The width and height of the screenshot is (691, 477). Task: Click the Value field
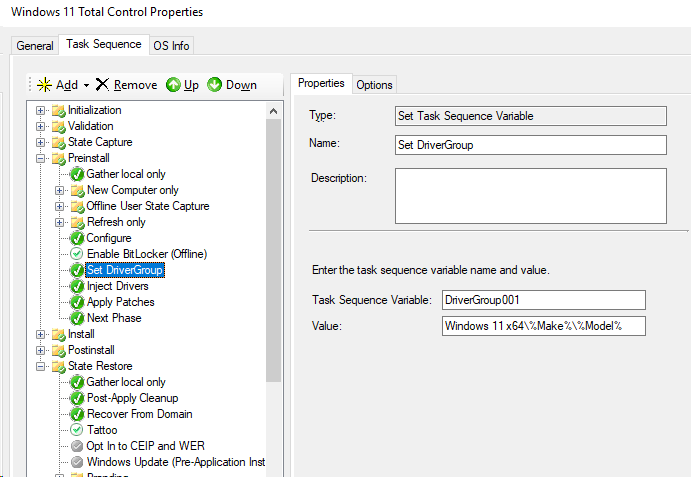[544, 326]
